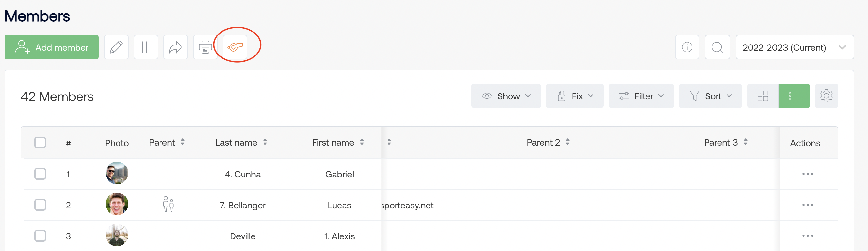
Task: Switch to grid view
Action: (762, 96)
